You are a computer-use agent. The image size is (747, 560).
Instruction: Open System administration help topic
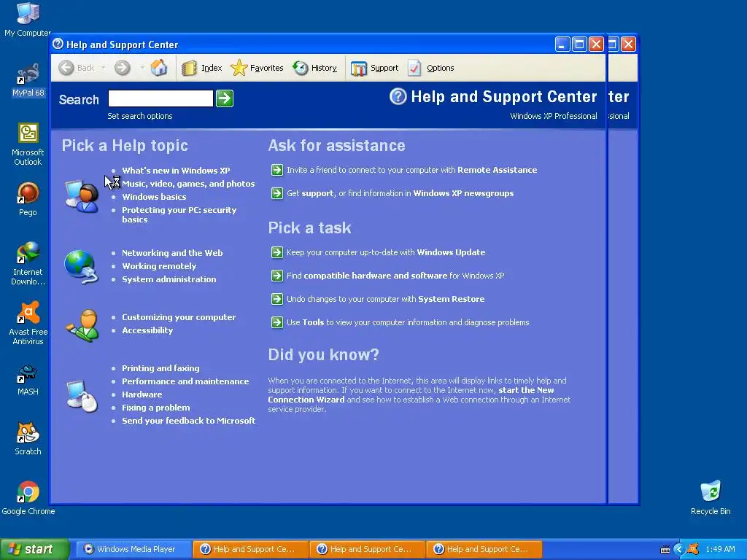click(x=169, y=279)
